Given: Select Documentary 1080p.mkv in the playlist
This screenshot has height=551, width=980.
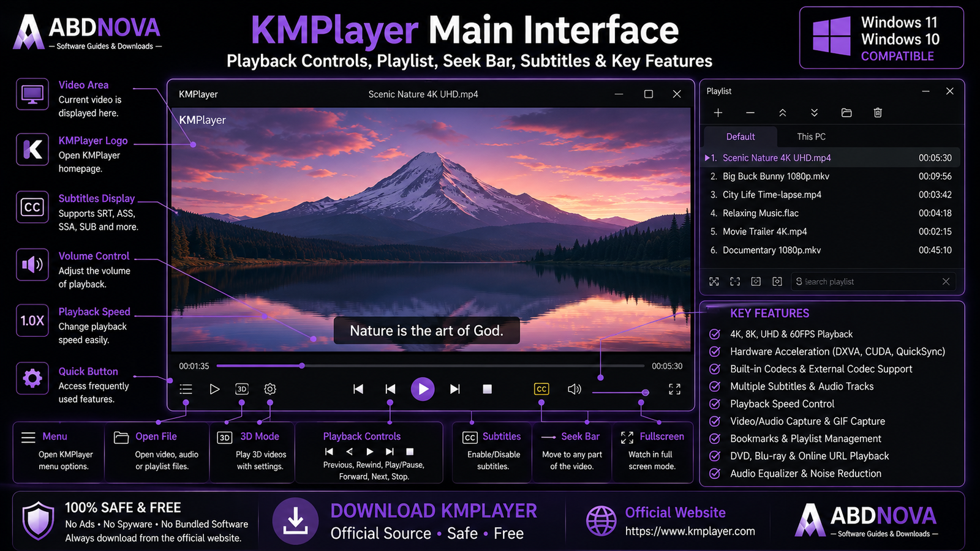Looking at the screenshot, I should coord(831,250).
